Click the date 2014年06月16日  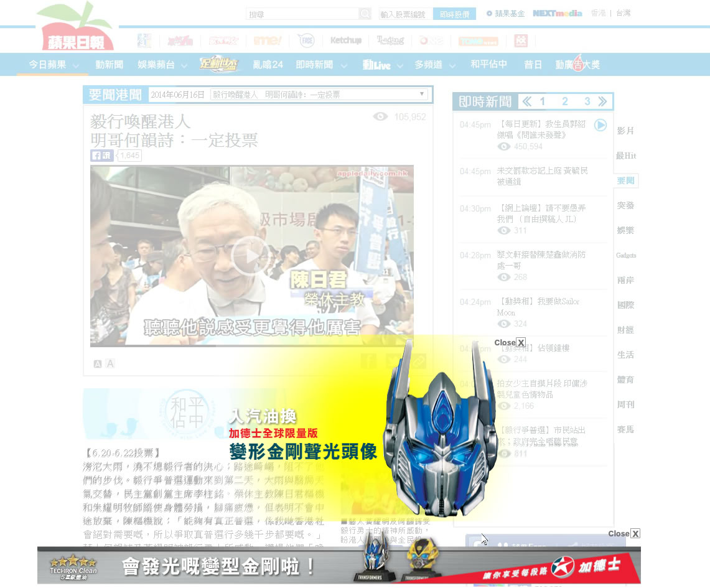(177, 95)
